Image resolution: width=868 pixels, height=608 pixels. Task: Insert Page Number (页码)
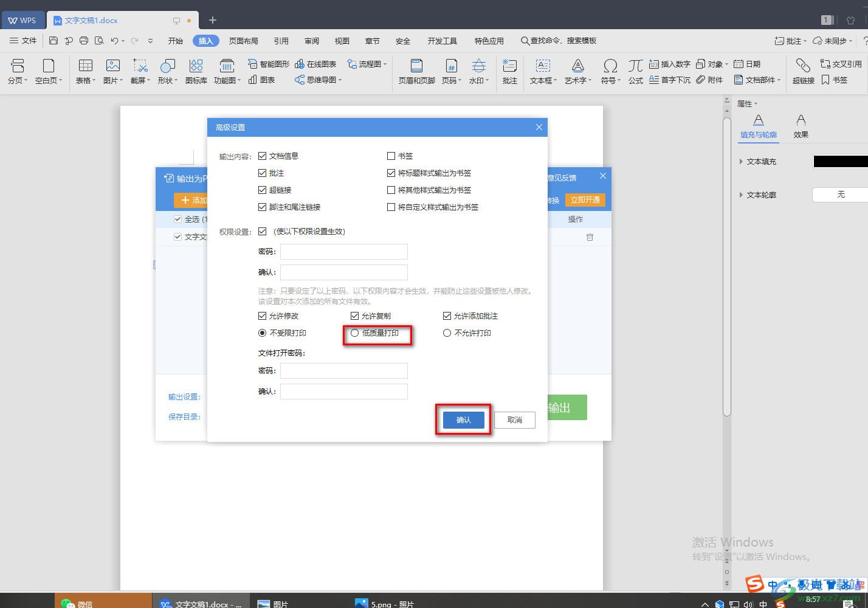[452, 71]
